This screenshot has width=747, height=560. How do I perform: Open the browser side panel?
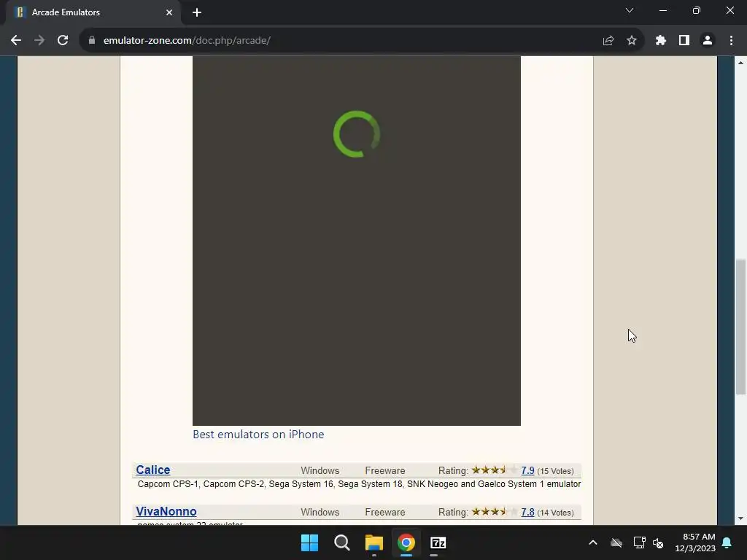coord(684,41)
